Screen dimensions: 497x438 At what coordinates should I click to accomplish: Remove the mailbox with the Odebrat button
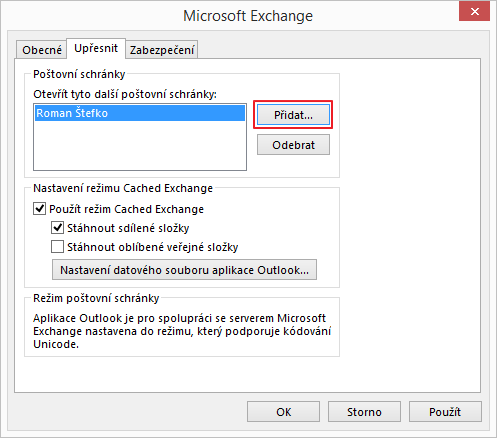point(293,145)
